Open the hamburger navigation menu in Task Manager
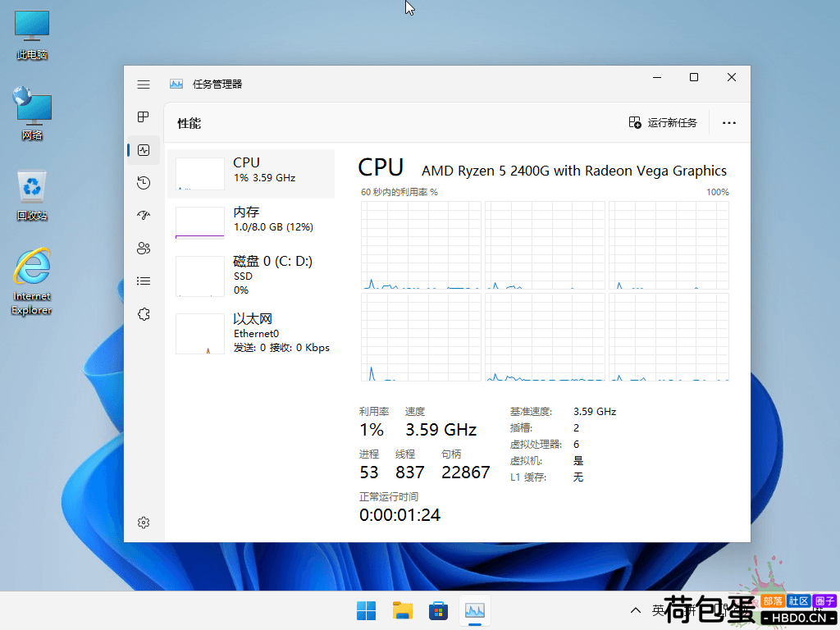Image resolution: width=840 pixels, height=630 pixels. 143,84
